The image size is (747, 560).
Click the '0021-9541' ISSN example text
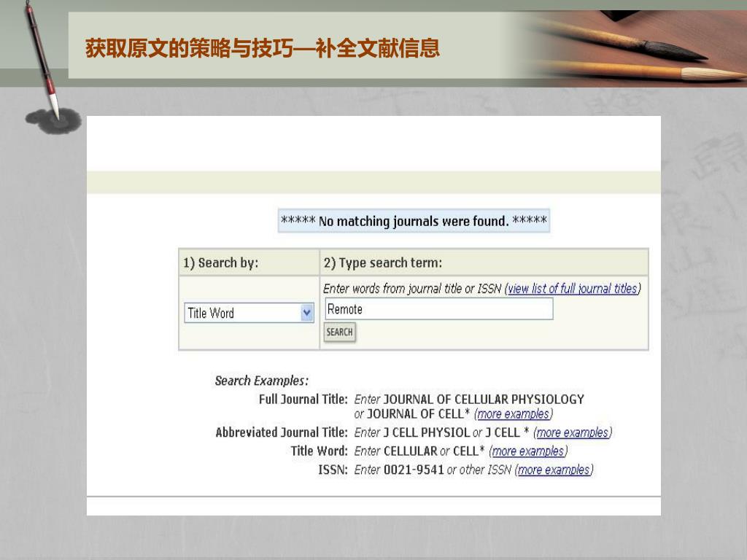pos(414,470)
